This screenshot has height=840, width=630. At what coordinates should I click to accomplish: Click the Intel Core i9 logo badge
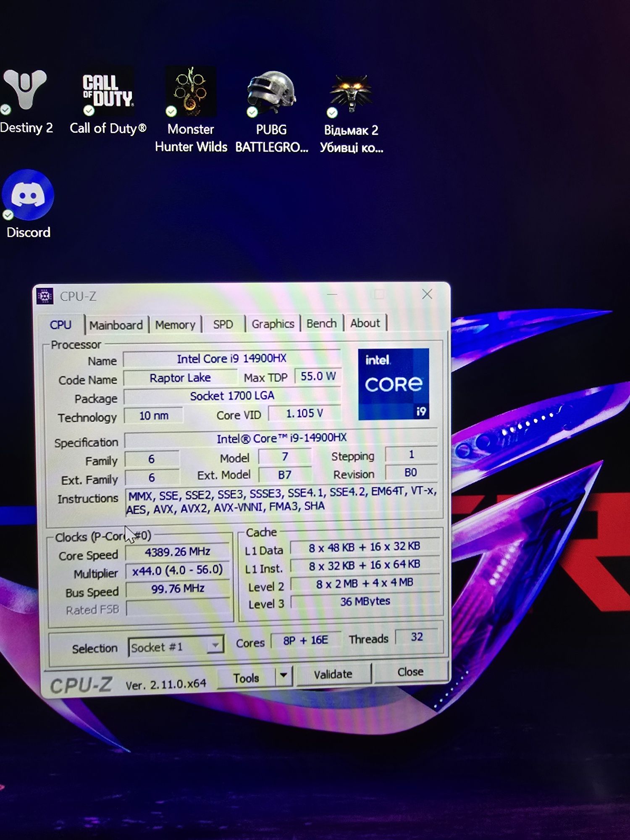pyautogui.click(x=393, y=384)
